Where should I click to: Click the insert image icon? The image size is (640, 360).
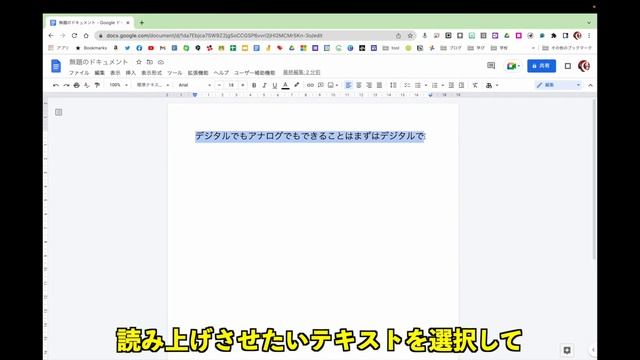[x=331, y=85]
